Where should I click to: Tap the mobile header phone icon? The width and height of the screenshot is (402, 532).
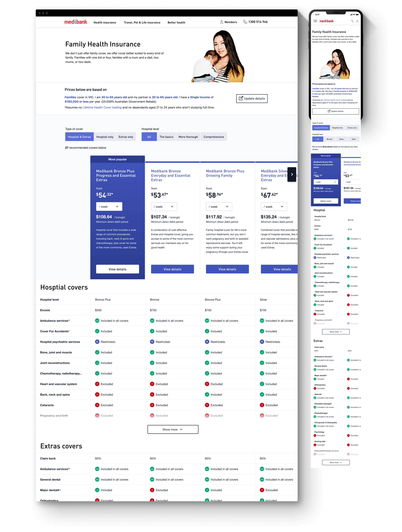352,21
